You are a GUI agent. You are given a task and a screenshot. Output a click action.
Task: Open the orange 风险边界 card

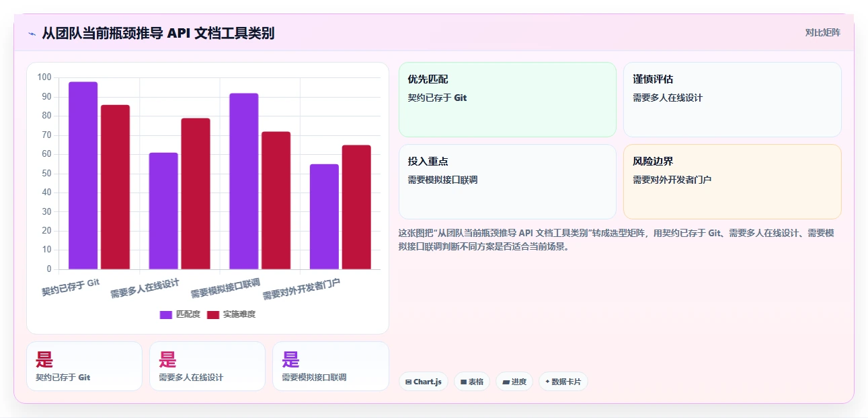(732, 182)
